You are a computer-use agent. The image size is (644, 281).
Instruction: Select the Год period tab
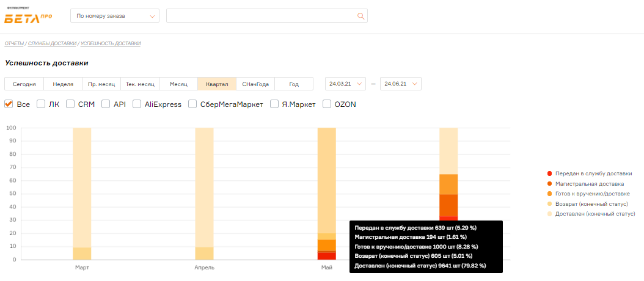coord(294,84)
